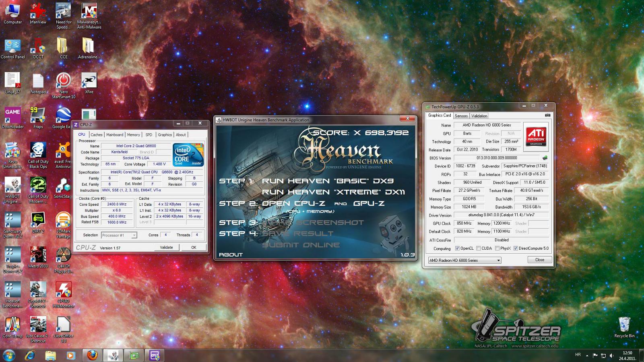
Task: Open Firefox from the taskbar
Action: pyautogui.click(x=92, y=355)
